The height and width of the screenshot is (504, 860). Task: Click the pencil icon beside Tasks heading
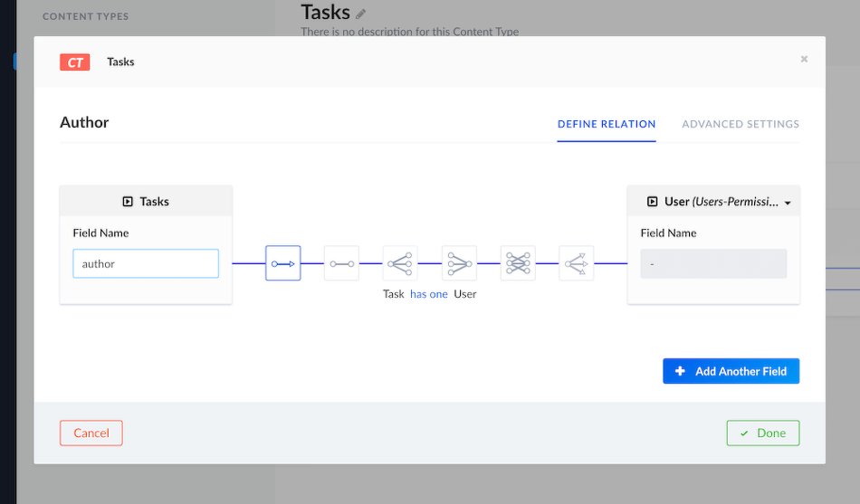pos(361,14)
